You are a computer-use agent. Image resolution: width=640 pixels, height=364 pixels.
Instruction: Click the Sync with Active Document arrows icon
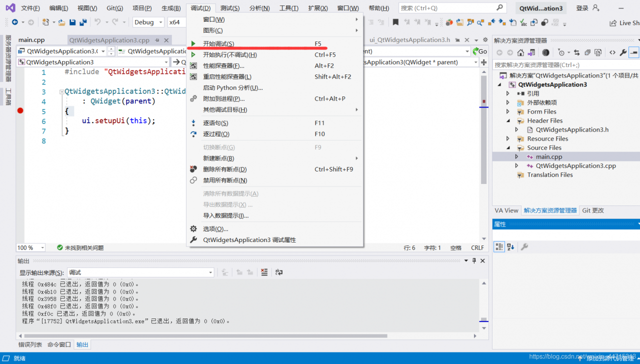pos(576,52)
